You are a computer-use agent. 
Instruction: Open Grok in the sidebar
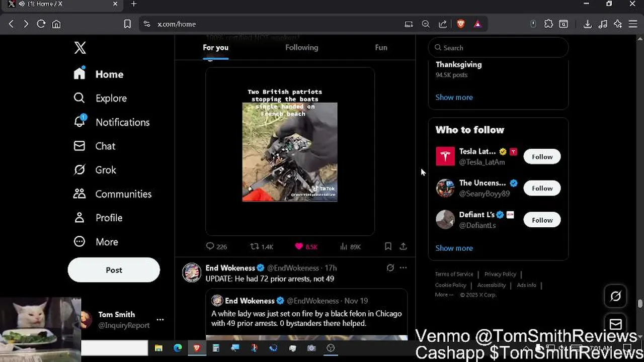point(95,170)
